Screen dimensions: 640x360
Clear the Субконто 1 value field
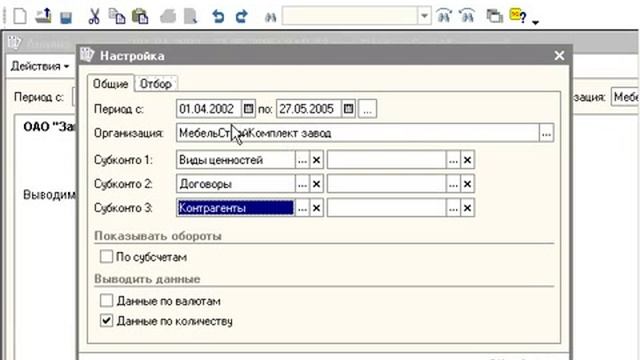(x=467, y=160)
